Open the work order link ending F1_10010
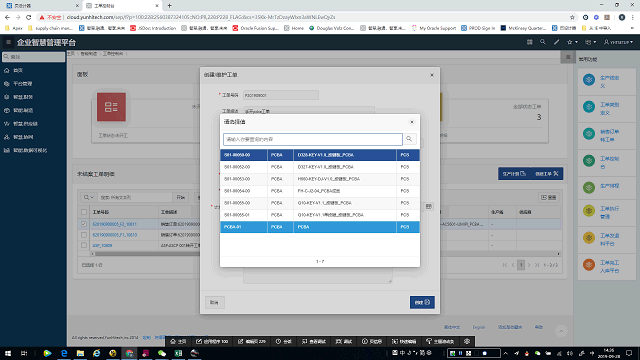The image size is (640, 360). point(115,235)
